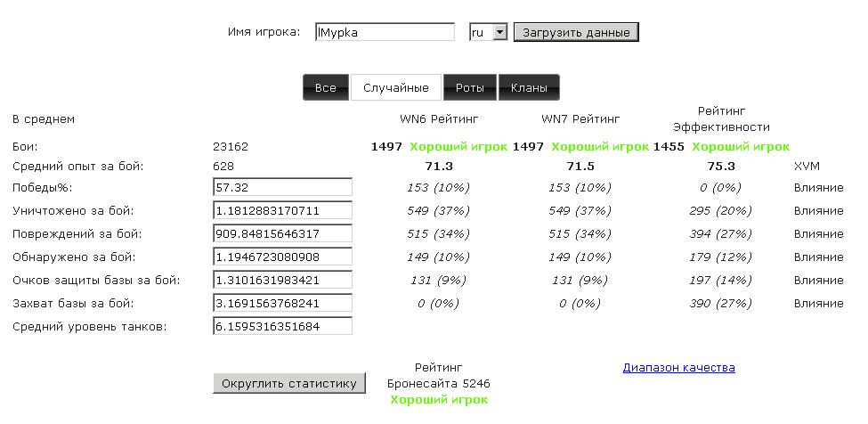Click the Повреждений за бой input field
The width and height of the screenshot is (868, 424).
[x=282, y=233]
